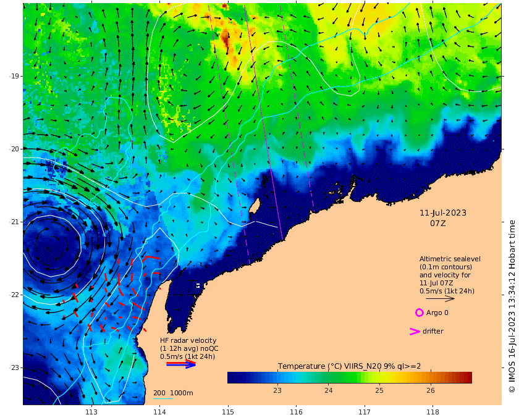Click longitude axis label '113'
The height and width of the screenshot is (420, 519).
91,412
